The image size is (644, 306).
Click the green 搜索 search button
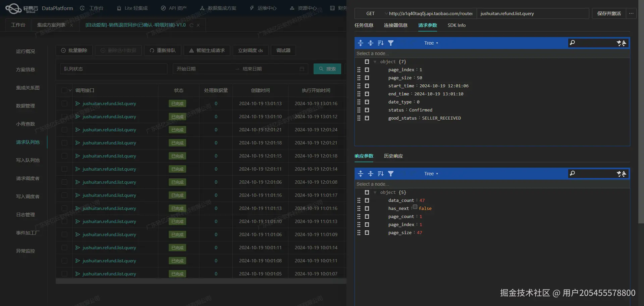[327, 69]
